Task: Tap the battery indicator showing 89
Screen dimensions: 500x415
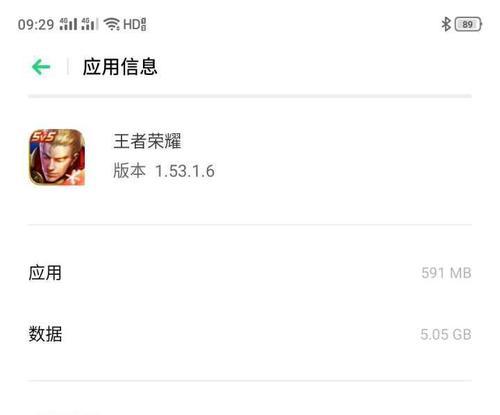Action: [x=468, y=24]
